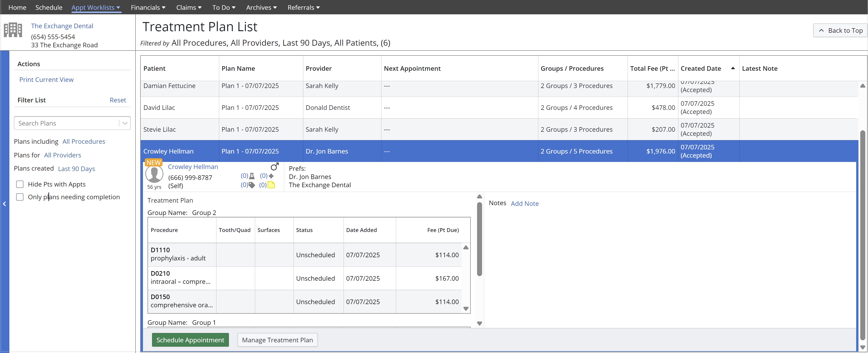Image resolution: width=868 pixels, height=353 pixels.
Task: Open Crowley Hellman's lab flask indicator
Action: [252, 176]
